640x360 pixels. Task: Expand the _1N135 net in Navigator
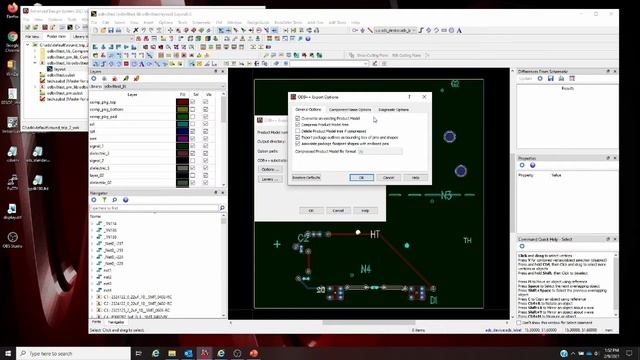pyautogui.click(x=92, y=230)
